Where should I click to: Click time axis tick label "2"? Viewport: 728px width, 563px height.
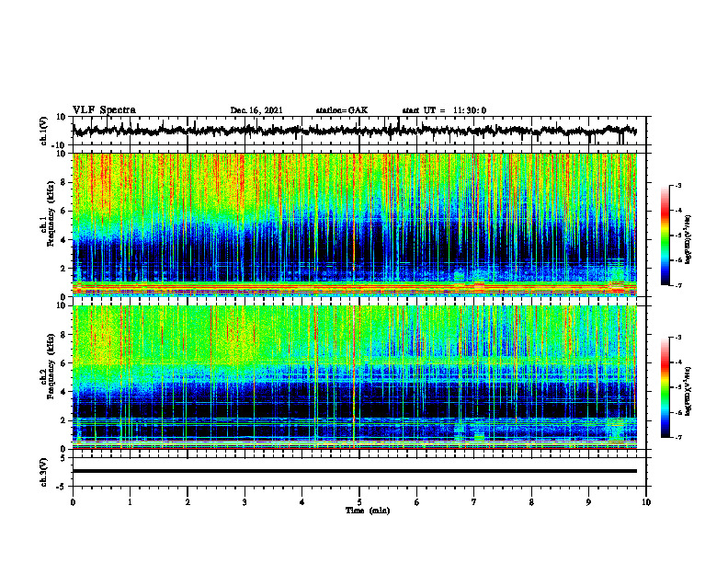[x=188, y=502]
